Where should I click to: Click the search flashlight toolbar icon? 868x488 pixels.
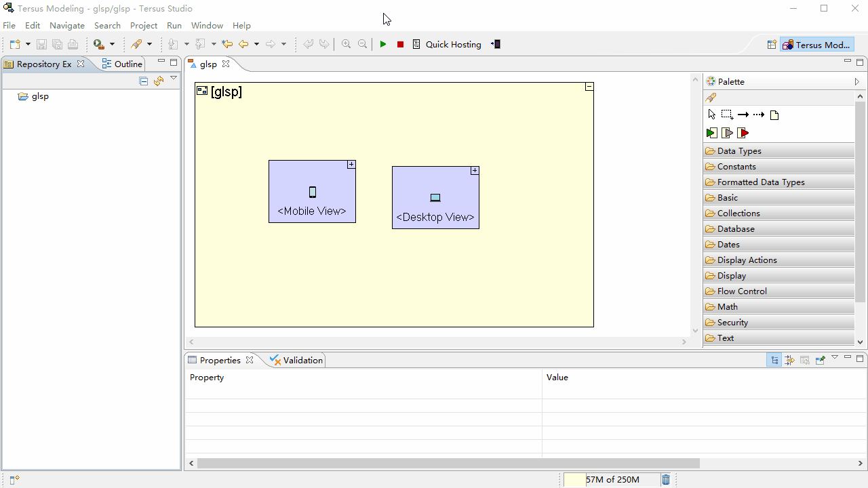pyautogui.click(x=136, y=44)
